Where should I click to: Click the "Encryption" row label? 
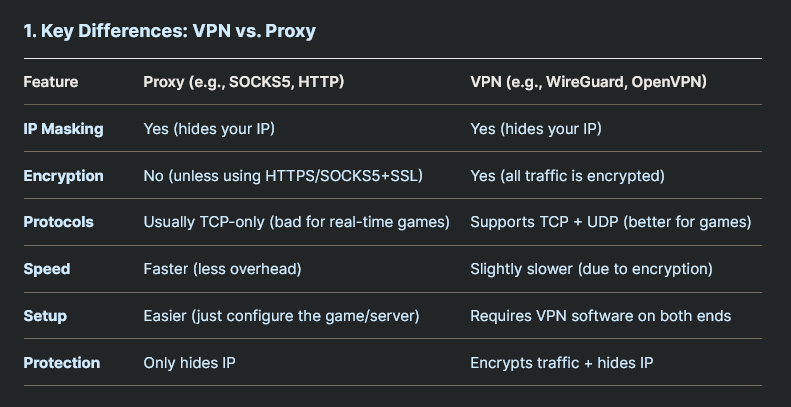(x=63, y=176)
